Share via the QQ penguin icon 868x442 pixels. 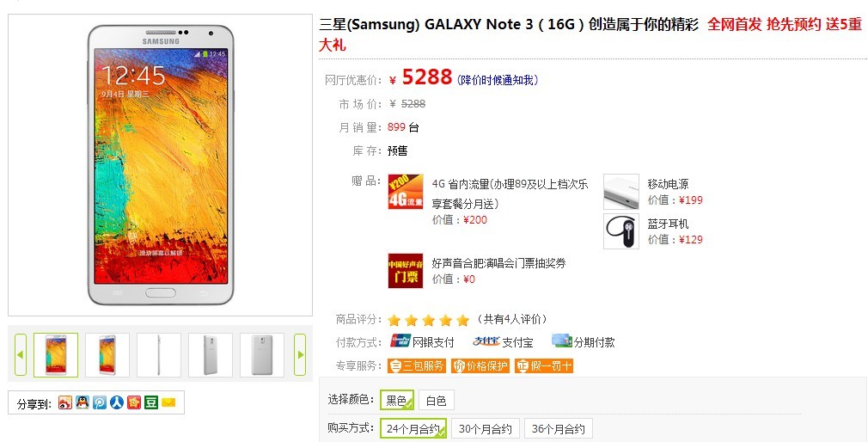click(x=83, y=402)
